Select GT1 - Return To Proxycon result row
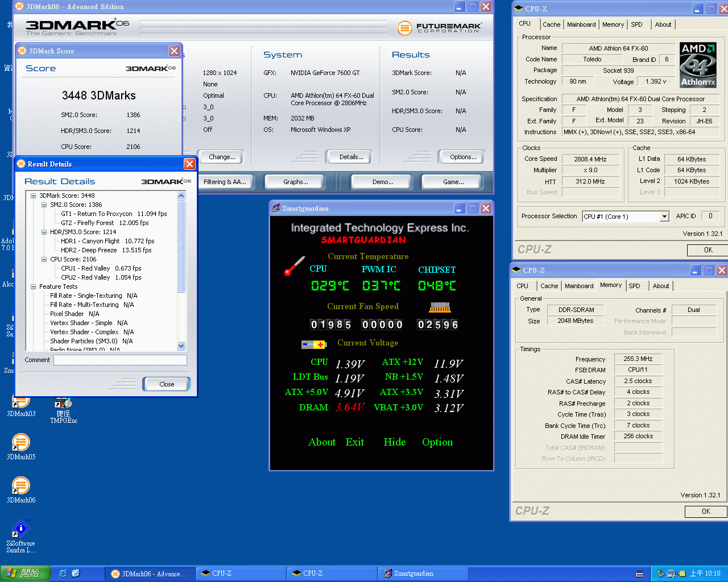This screenshot has height=582, width=728. [x=114, y=214]
